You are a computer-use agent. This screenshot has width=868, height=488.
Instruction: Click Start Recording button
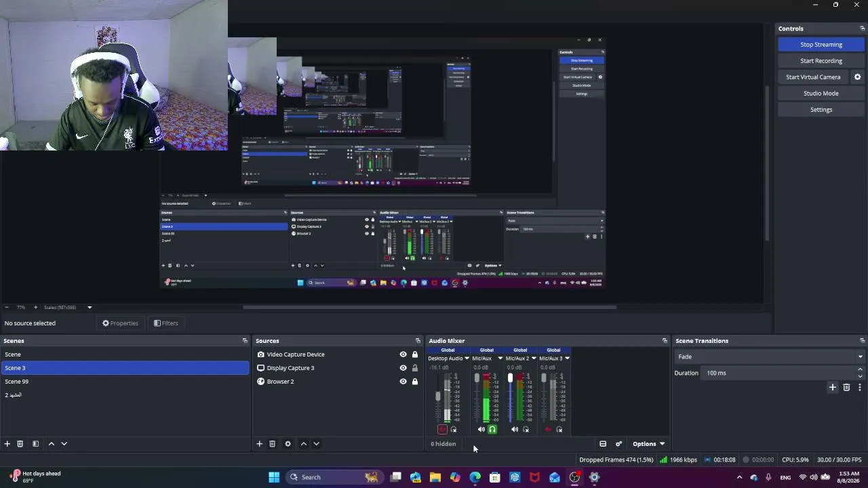pyautogui.click(x=821, y=61)
